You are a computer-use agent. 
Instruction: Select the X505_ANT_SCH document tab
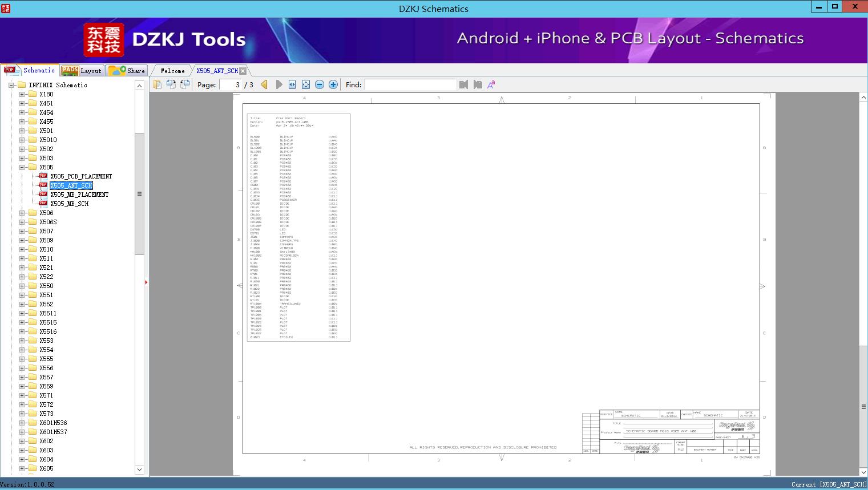(217, 71)
